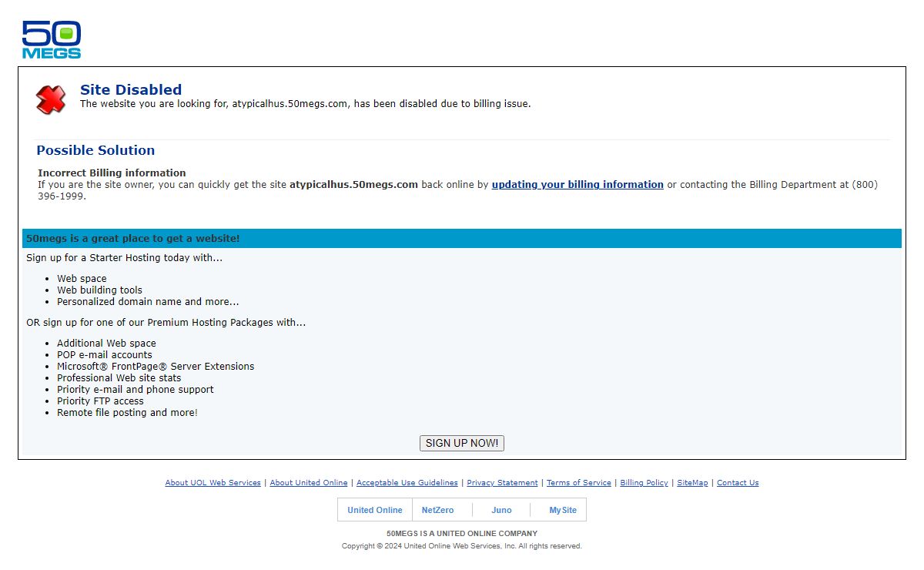The height and width of the screenshot is (570, 924).
Task: Click the 'POP e-mail accounts' list item
Action: (105, 355)
